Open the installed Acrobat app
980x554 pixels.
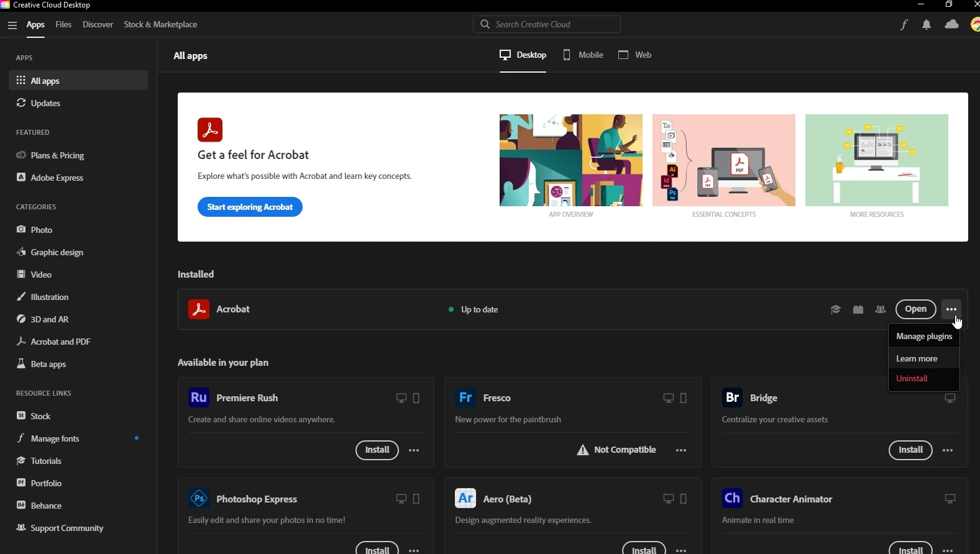(915, 309)
